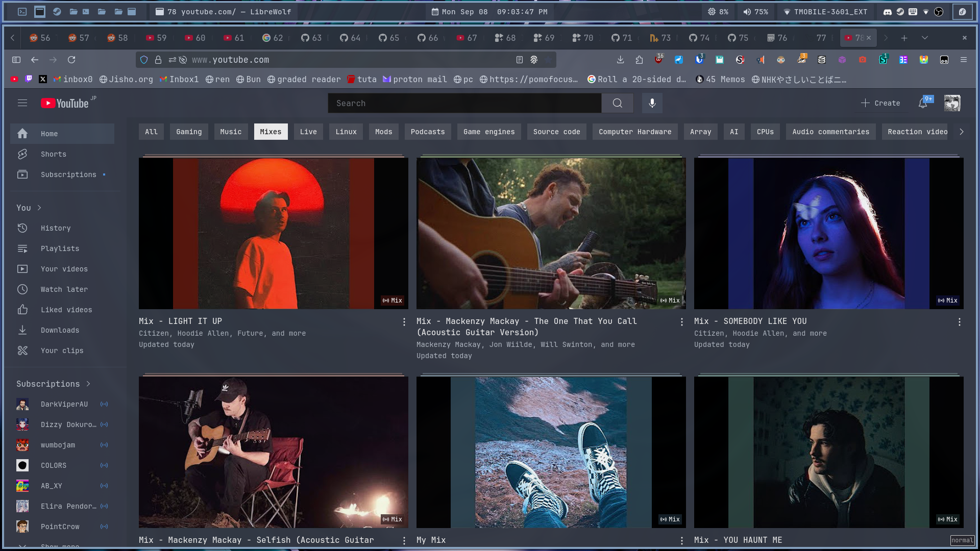Click in the YouTube search field
The height and width of the screenshot is (551, 980).
click(x=464, y=103)
